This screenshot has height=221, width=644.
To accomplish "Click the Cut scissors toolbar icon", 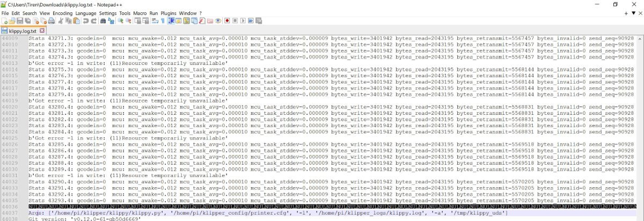I will (x=60, y=21).
